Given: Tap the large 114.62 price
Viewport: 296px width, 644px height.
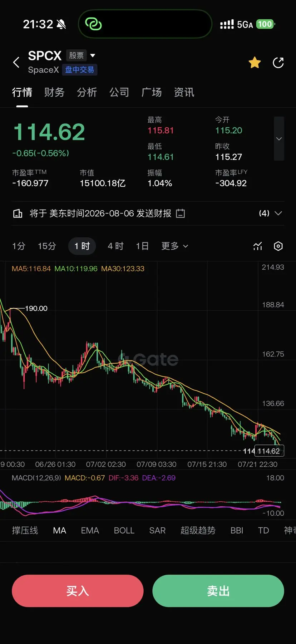Looking at the screenshot, I should tap(49, 132).
